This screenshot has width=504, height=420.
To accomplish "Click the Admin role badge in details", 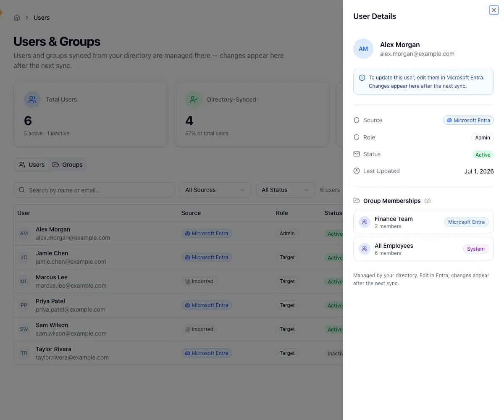I will coord(483,137).
